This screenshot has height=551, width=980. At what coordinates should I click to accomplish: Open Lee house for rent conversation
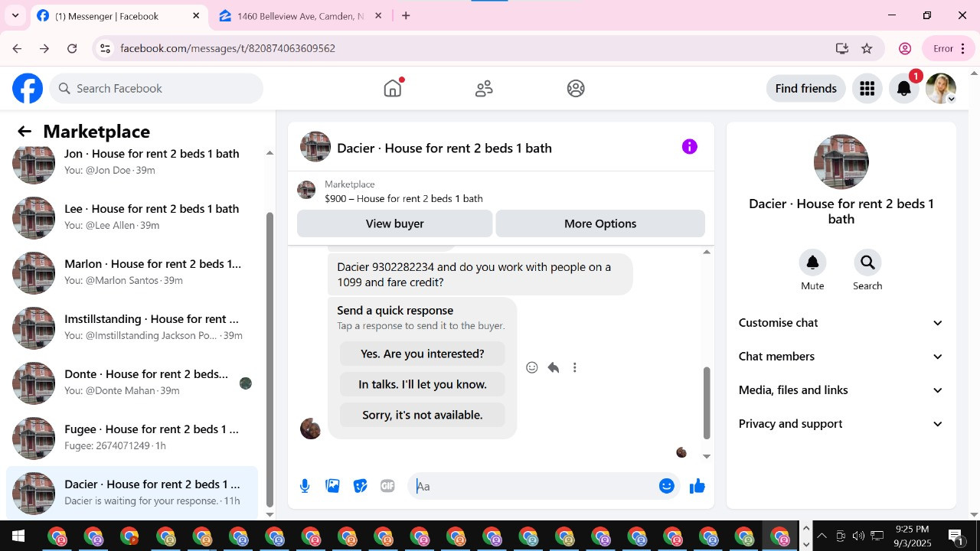coord(133,217)
